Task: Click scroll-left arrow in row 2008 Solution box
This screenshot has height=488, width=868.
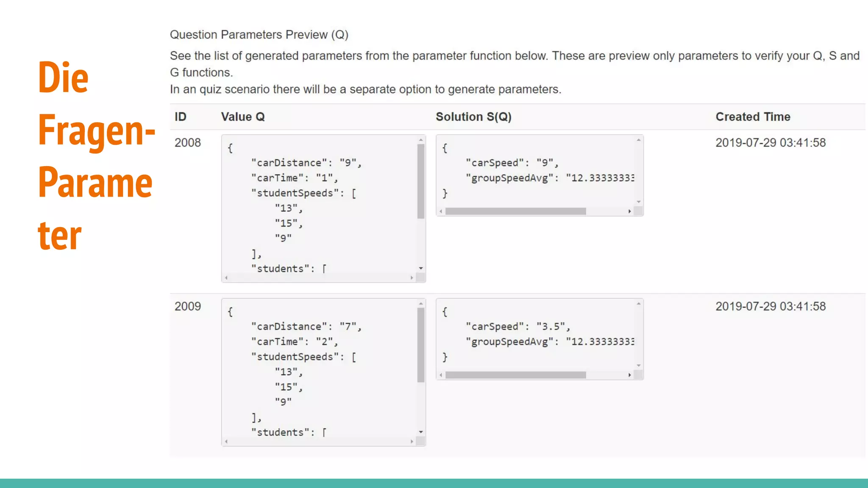Action: 441,211
